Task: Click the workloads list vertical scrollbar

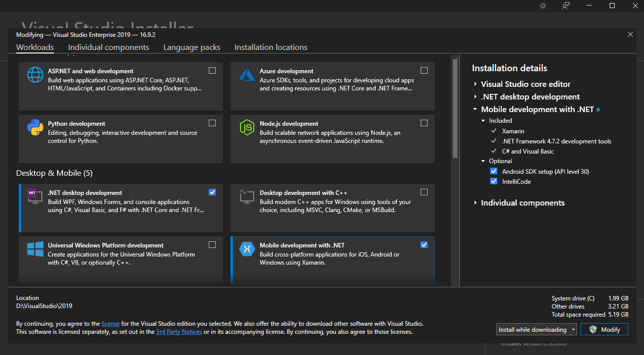Action: pos(455,108)
